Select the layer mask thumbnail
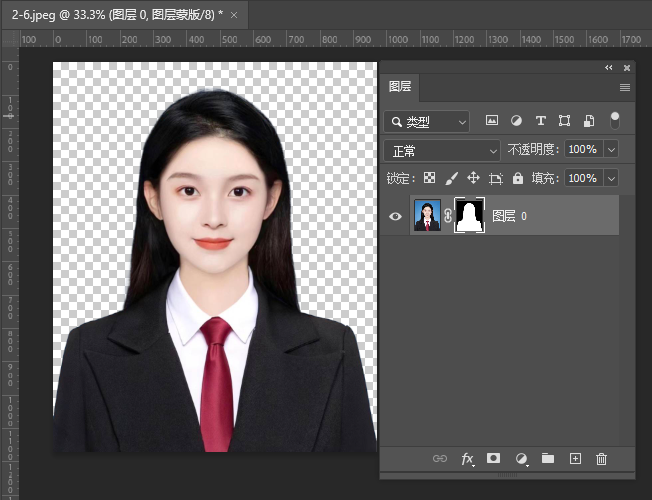 pos(469,215)
